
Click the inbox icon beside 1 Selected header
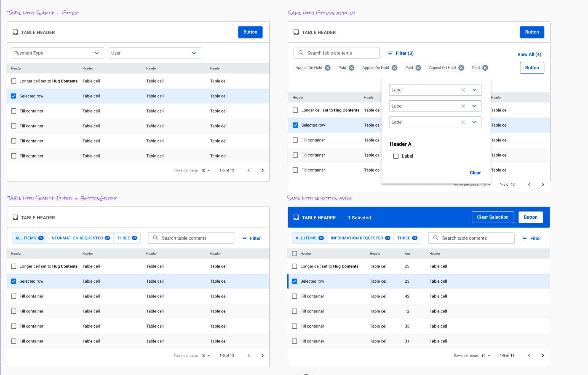[x=296, y=217]
